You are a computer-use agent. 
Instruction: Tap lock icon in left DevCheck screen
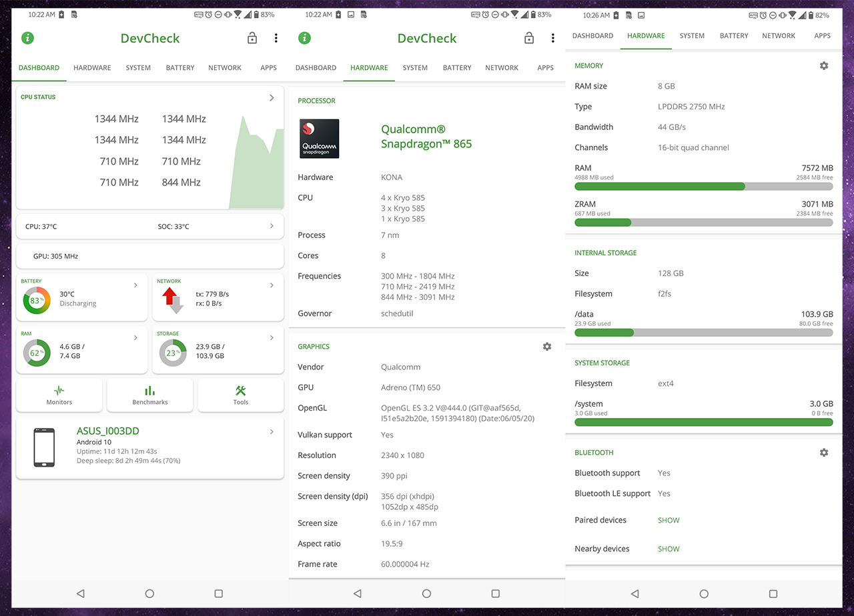click(x=252, y=38)
